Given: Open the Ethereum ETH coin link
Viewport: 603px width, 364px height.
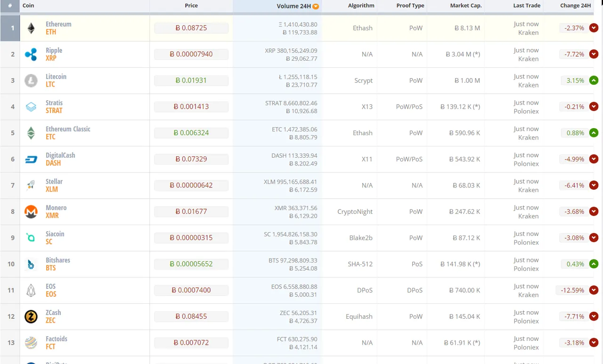Looking at the screenshot, I should coord(58,28).
